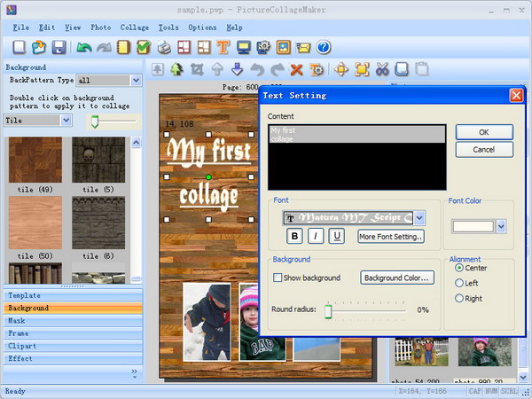The width and height of the screenshot is (532, 399).
Task: Open the Help menu
Action: coord(234,27)
